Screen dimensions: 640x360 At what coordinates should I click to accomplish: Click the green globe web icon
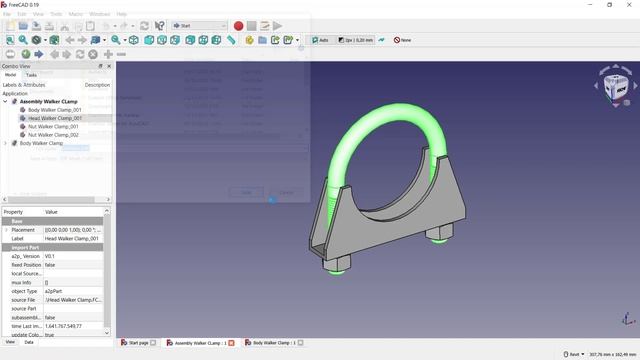coord(26,54)
